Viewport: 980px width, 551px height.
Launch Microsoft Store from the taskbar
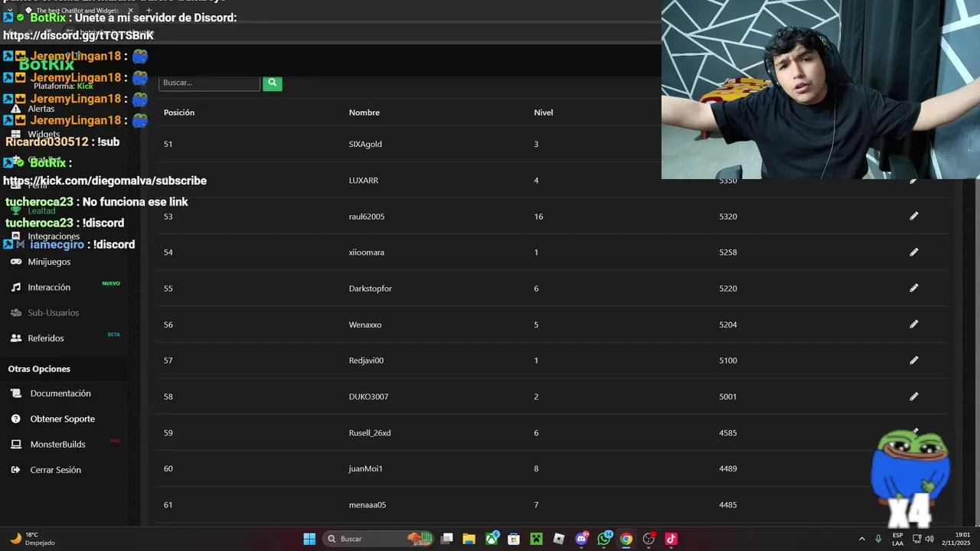[x=514, y=539]
